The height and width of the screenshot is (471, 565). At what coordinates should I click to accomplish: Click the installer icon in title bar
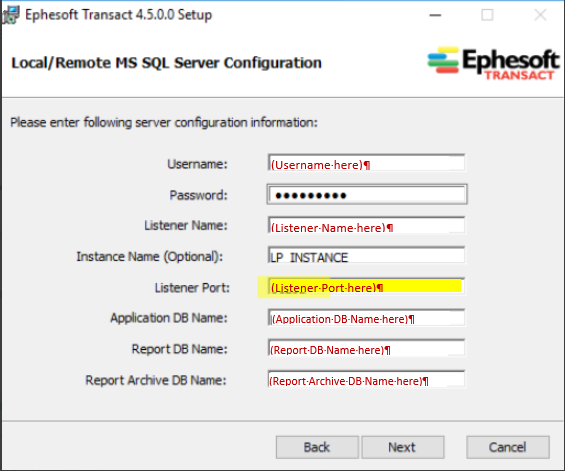pyautogui.click(x=10, y=15)
